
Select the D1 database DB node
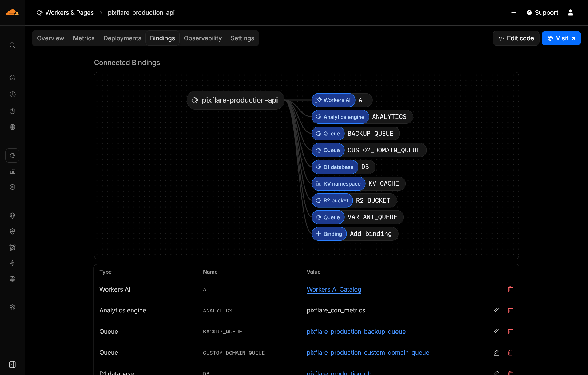335,167
